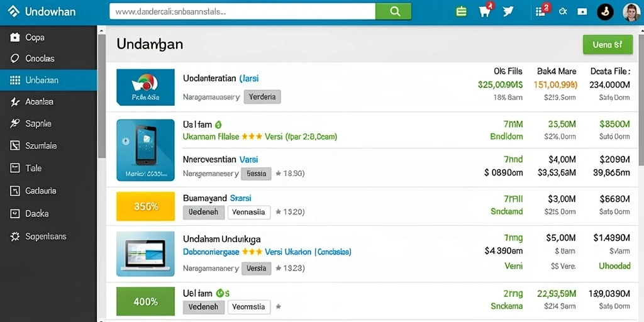Screen dimensions: 644x322
Task: Open Uoclanteratian item link
Action: pyautogui.click(x=221, y=78)
